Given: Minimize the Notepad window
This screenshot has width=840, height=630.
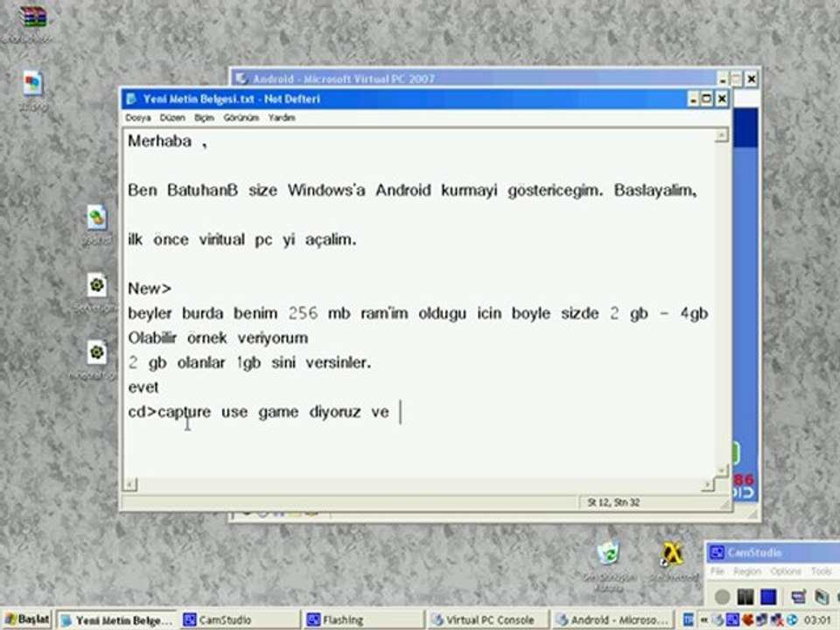Looking at the screenshot, I should click(693, 99).
